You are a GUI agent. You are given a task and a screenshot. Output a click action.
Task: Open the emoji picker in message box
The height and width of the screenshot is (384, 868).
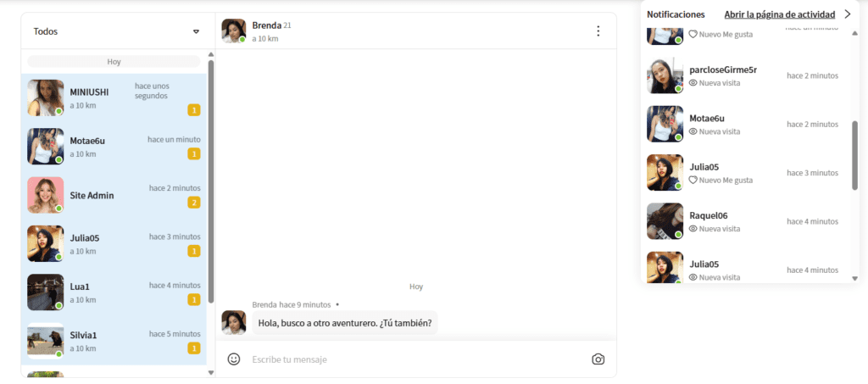(234, 359)
